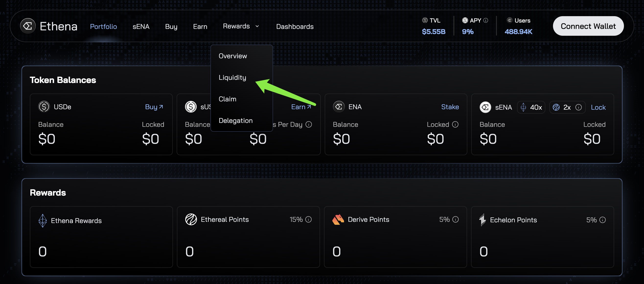Click the Ethereal Points label
This screenshot has width=644, height=284.
point(225,219)
